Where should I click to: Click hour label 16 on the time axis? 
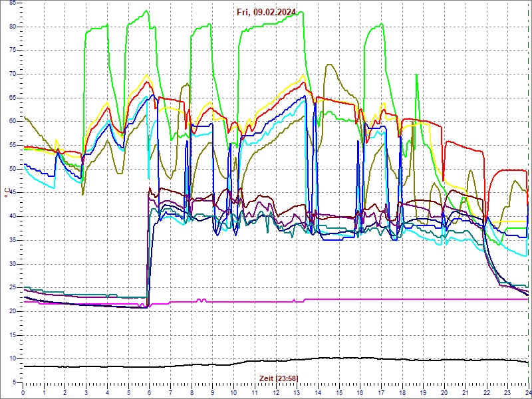pos(360,392)
